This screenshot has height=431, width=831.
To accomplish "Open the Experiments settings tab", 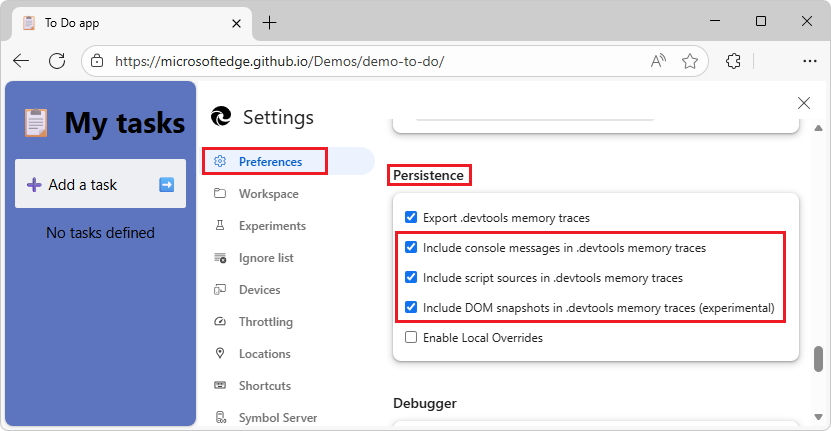I will (272, 226).
